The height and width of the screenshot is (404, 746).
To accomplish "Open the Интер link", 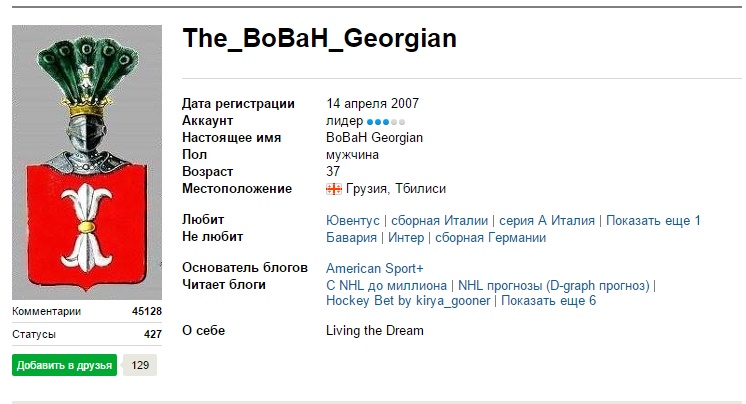I will point(405,238).
